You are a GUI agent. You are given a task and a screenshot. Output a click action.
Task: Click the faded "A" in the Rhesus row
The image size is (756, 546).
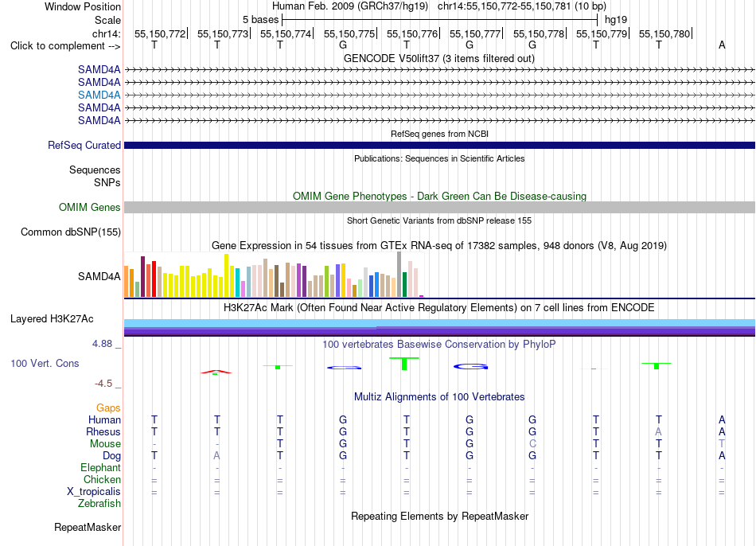659,432
